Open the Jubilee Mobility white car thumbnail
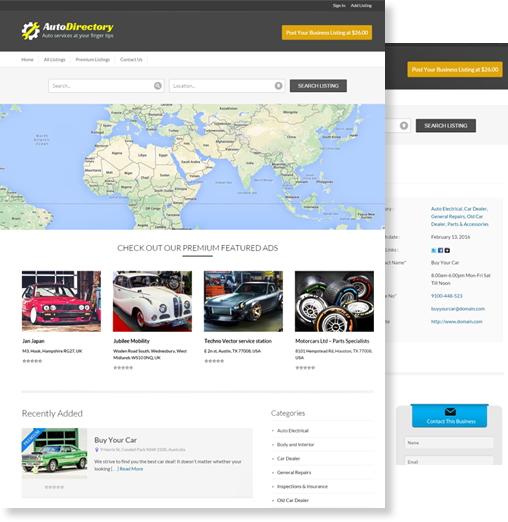Image resolution: width=508 pixels, height=522 pixels. click(152, 301)
